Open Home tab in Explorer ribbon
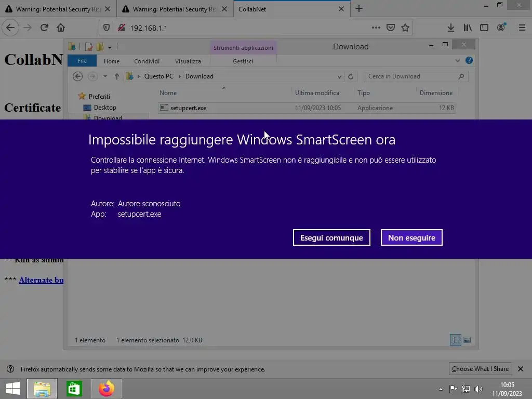This screenshot has width=532, height=399. [x=112, y=61]
